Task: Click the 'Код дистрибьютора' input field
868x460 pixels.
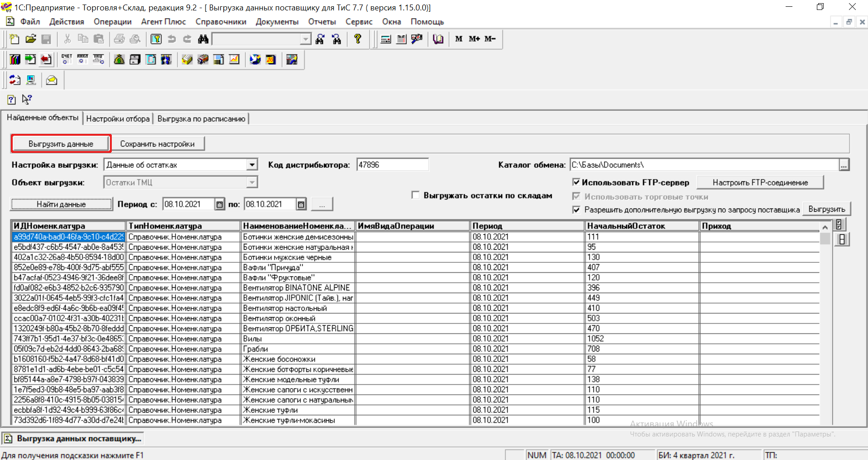Action: [x=392, y=165]
